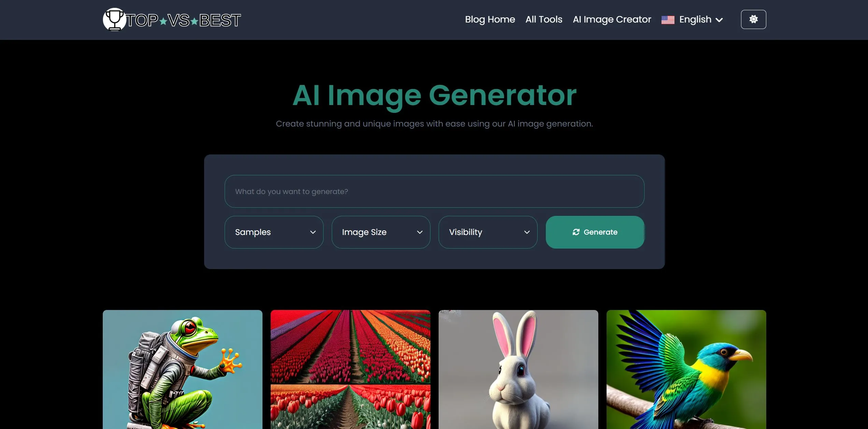Go to Blog Home
868x429 pixels.
490,19
